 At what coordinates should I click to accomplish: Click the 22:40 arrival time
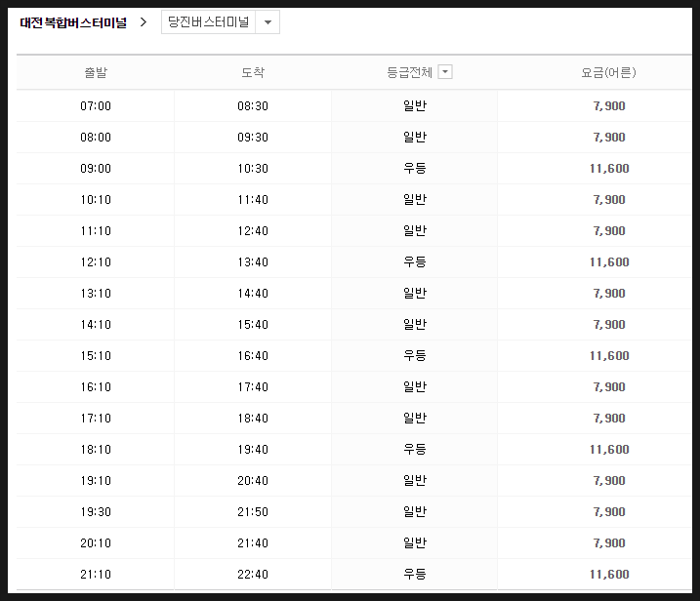pos(253,575)
